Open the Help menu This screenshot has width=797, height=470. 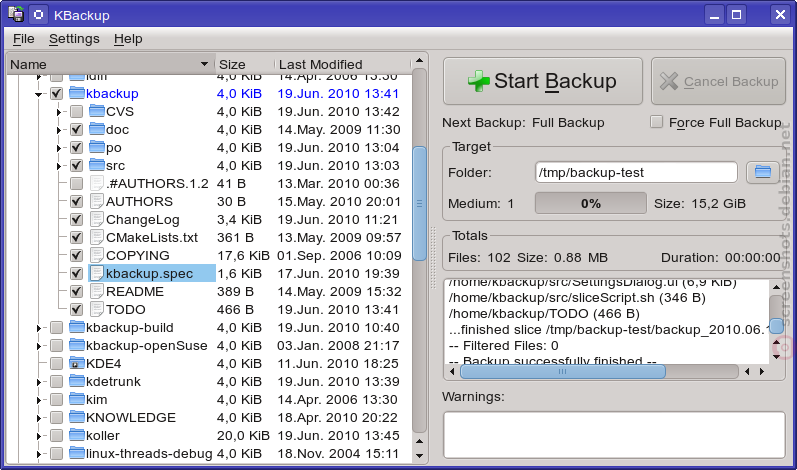[128, 39]
